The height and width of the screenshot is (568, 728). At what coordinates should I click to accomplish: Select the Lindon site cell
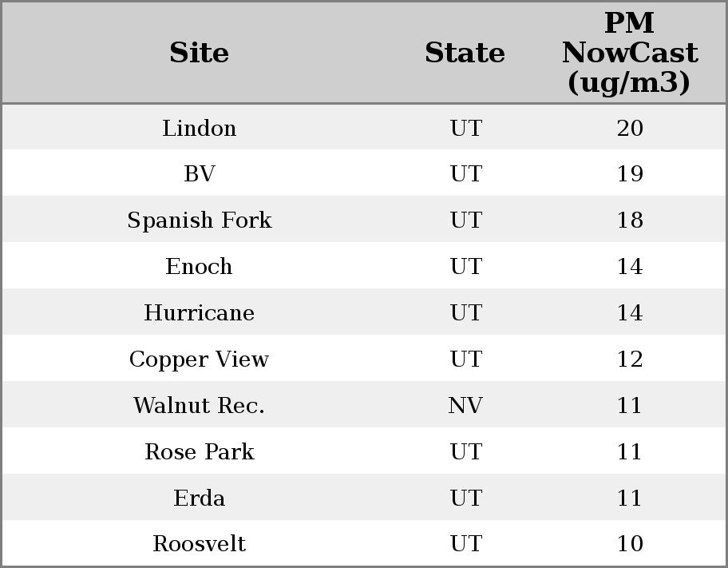coord(199,128)
